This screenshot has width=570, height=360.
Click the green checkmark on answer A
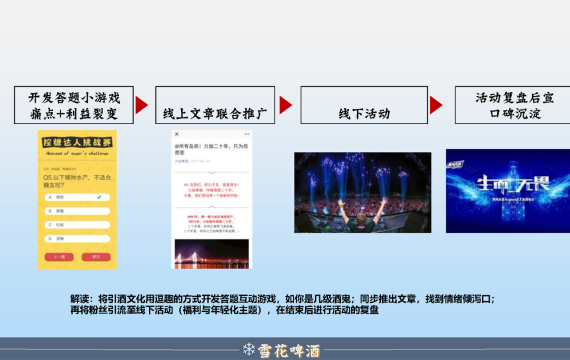99,197
